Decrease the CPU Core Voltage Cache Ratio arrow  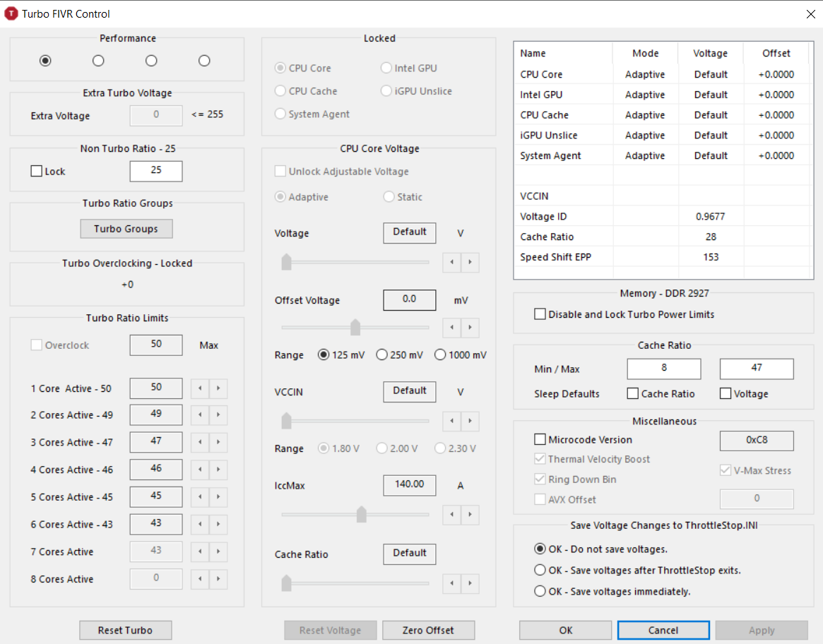452,583
